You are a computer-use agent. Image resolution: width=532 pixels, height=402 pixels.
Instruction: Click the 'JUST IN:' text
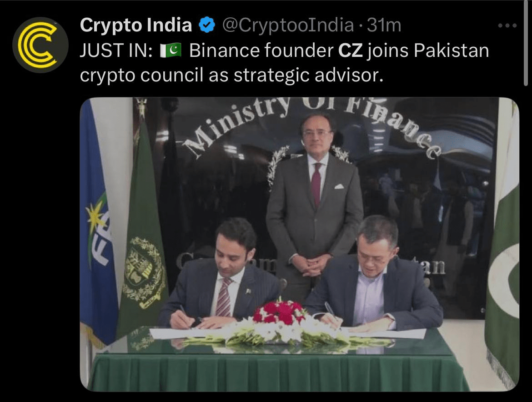tap(116, 50)
